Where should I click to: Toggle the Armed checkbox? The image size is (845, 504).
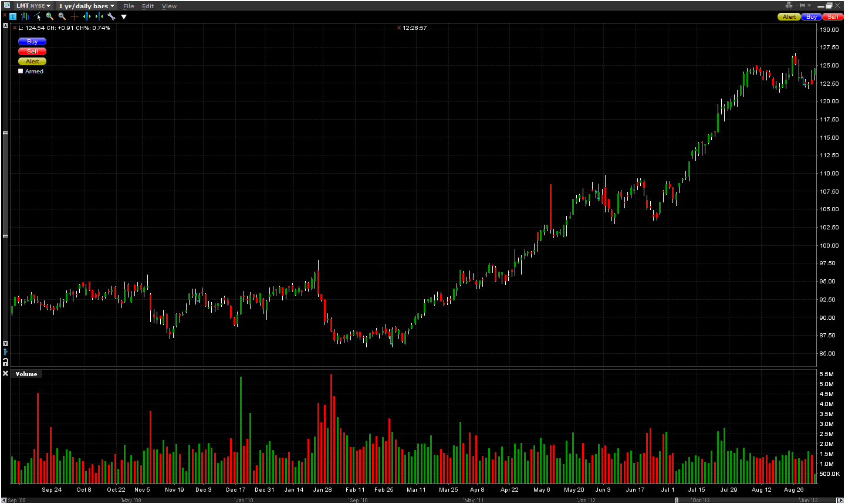click(21, 71)
